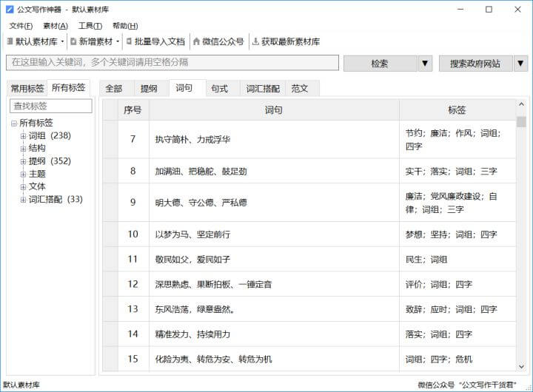This screenshot has width=533, height=392.
Task: Click the 查找标签 tag search field
Action: tap(51, 106)
